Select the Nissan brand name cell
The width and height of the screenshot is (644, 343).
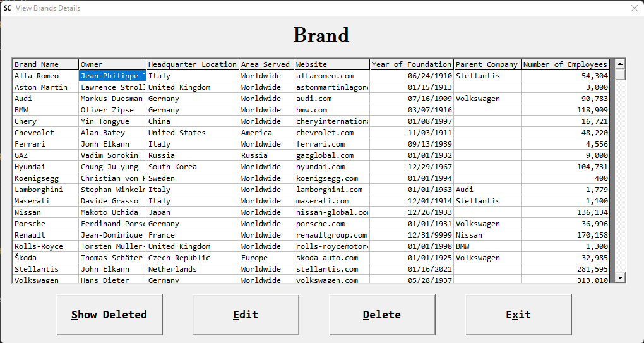tap(45, 212)
